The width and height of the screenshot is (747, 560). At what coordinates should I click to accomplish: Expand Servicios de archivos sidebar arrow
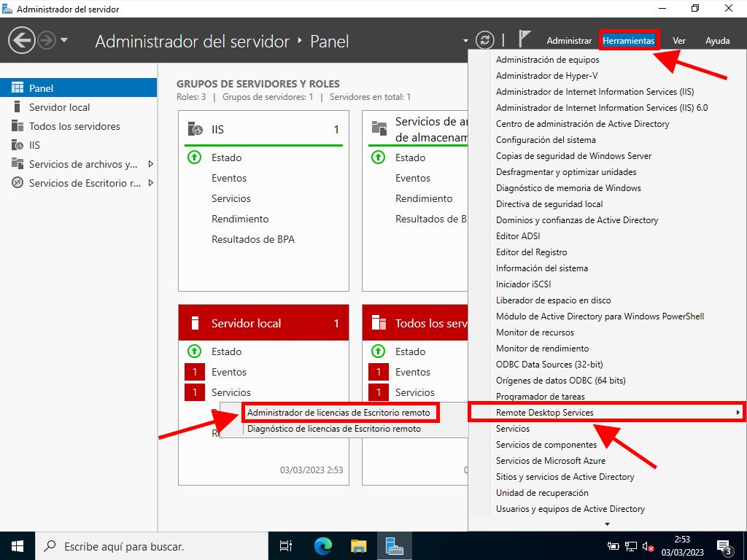tap(151, 164)
